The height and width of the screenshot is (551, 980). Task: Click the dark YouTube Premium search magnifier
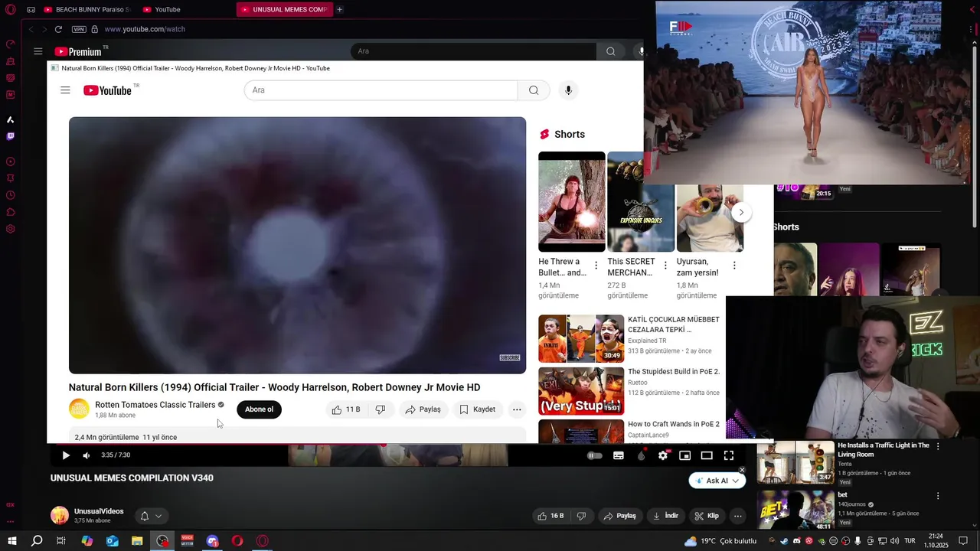[610, 51]
